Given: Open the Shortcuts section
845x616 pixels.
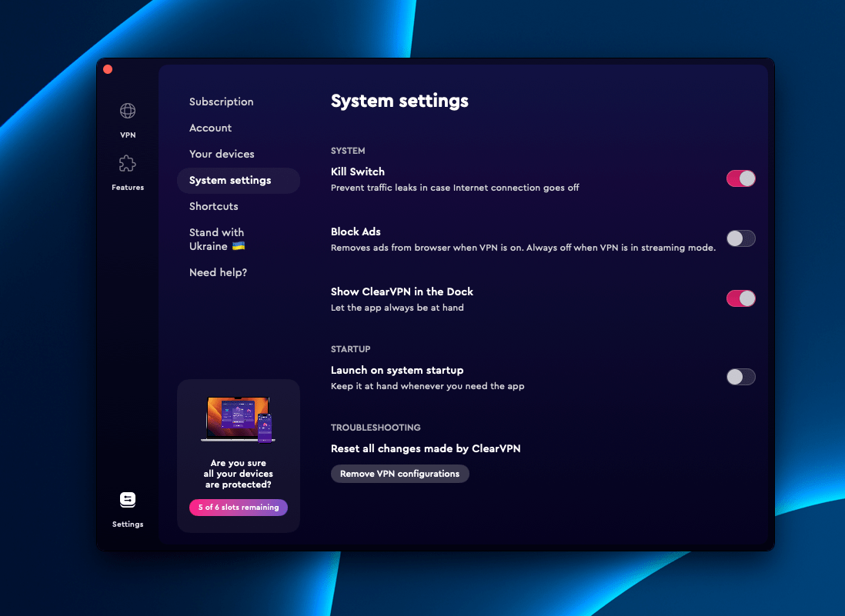Looking at the screenshot, I should click(213, 206).
